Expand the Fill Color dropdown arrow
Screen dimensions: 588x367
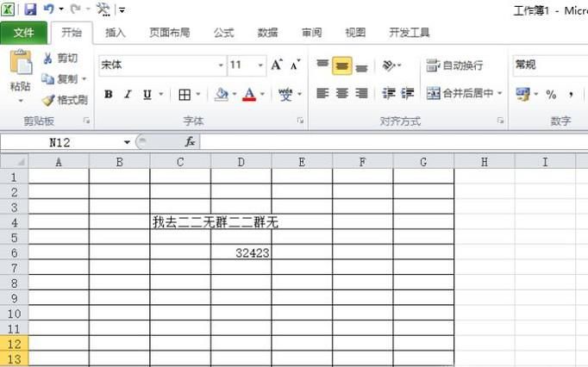[x=235, y=94]
